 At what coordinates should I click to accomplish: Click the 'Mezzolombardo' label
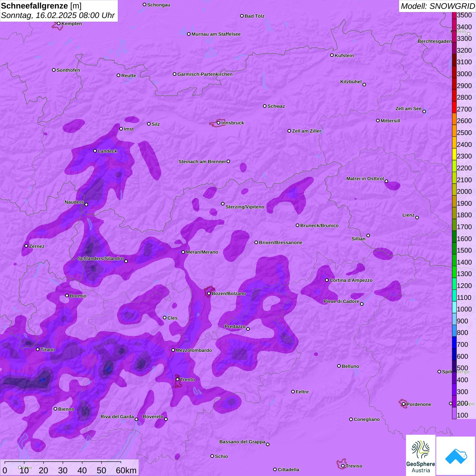[194, 350]
